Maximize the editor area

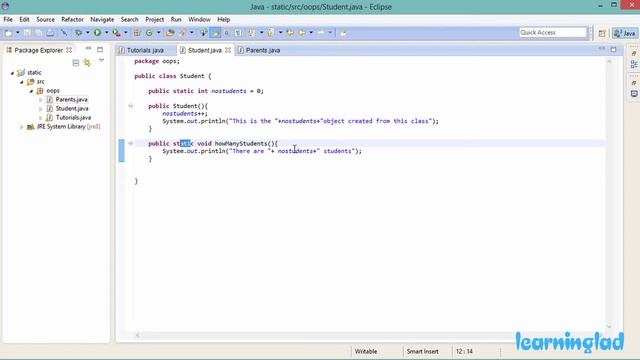[613, 49]
